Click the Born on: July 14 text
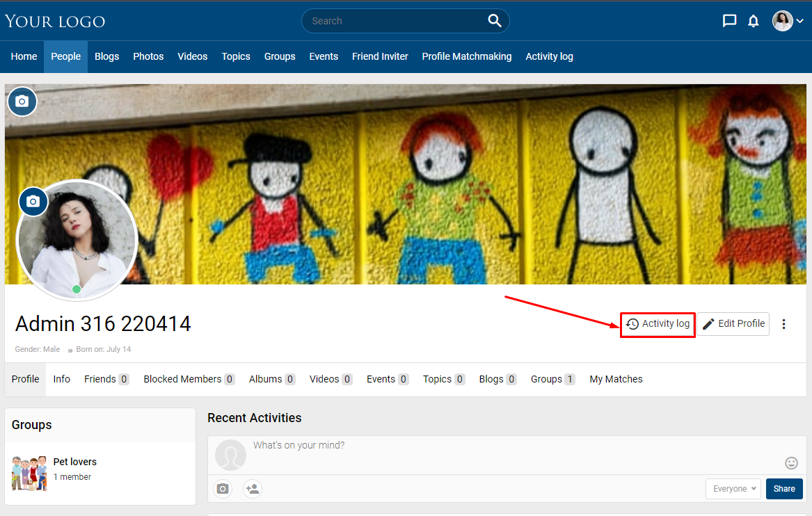Screen dimensions: 812x516 click(x=104, y=349)
